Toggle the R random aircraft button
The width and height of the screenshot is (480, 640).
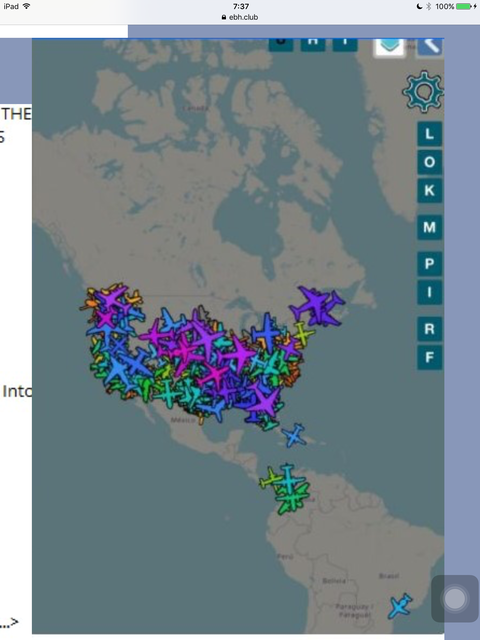click(x=429, y=329)
